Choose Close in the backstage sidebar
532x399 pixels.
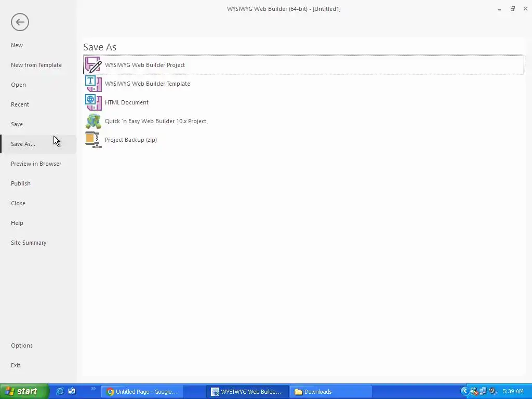[18, 203]
